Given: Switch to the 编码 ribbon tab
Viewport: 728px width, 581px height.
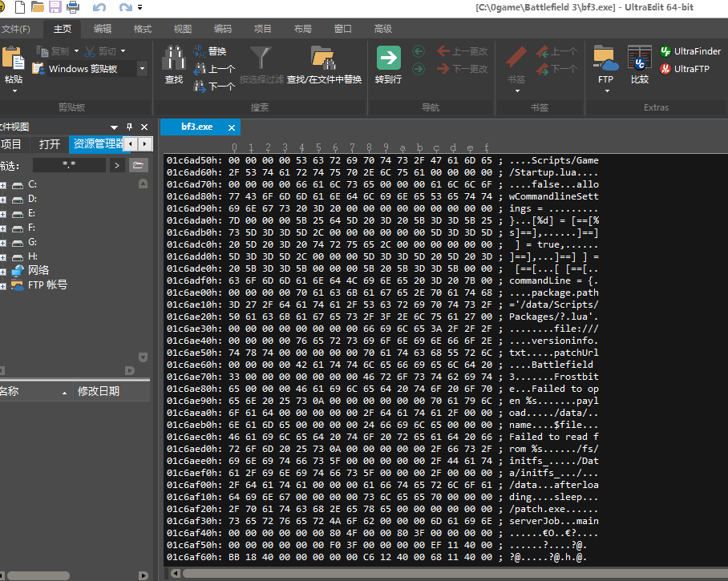Looking at the screenshot, I should pos(222,29).
